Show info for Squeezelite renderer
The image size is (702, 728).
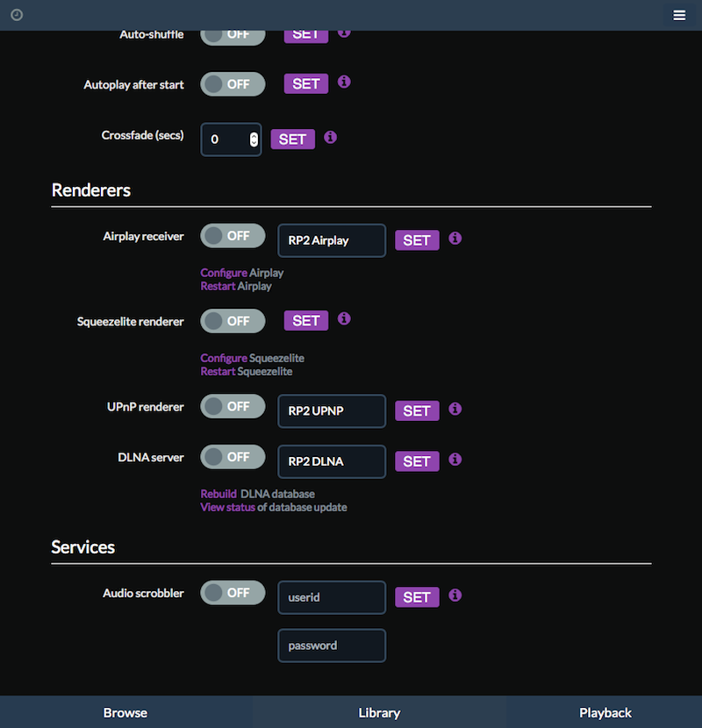(x=344, y=319)
